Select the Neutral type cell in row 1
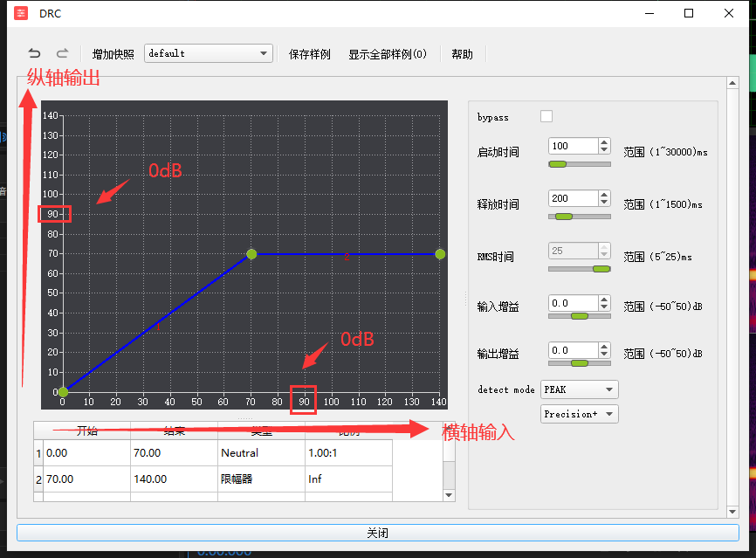756x558 pixels. (x=261, y=453)
